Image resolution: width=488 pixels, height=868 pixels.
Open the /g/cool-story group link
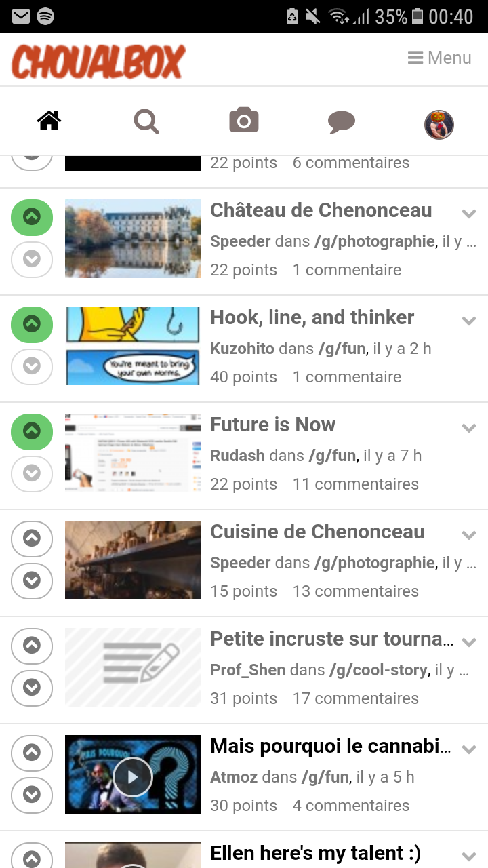[x=379, y=670]
